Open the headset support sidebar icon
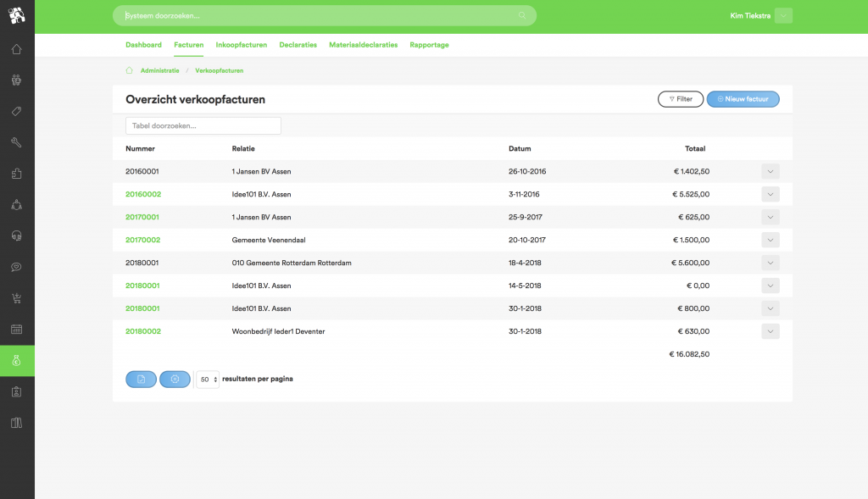Image resolution: width=868 pixels, height=499 pixels. tap(17, 236)
